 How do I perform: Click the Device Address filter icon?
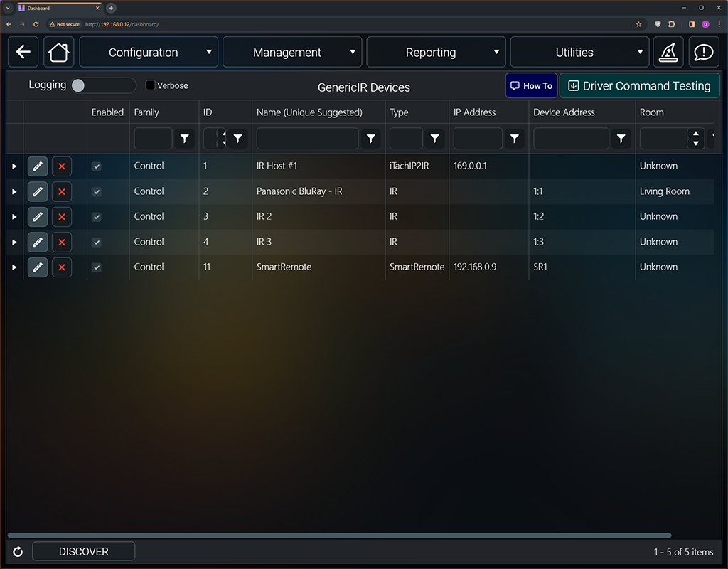[621, 139]
